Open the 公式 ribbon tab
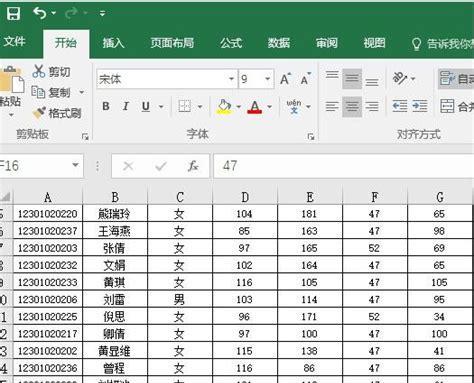Viewport: 474px width, 383px height. point(231,43)
